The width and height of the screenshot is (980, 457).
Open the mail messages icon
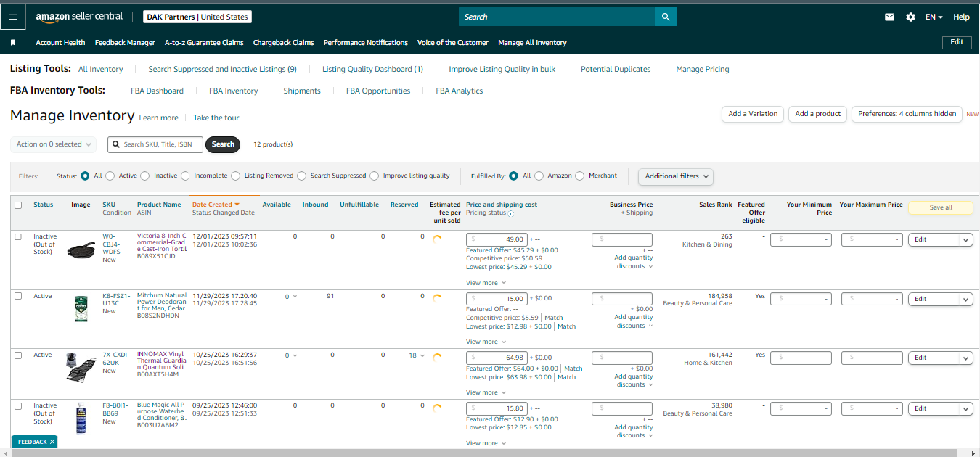889,17
